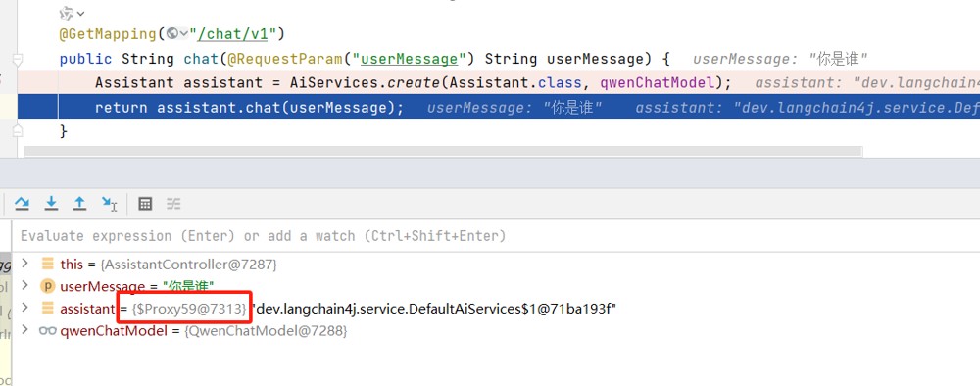980x386 pixels.
Task: Click the globe icon inside GetMapping annotation
Action: 172,33
